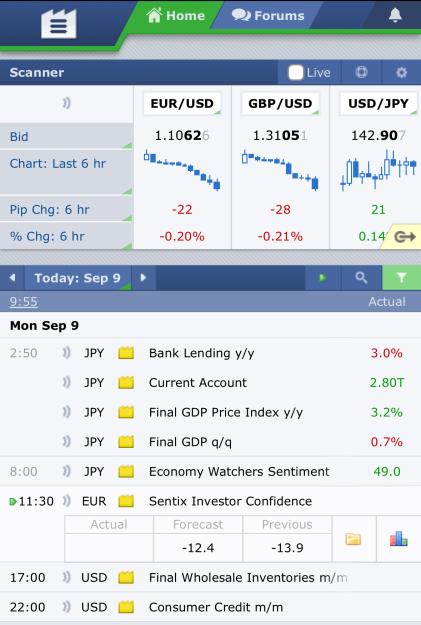Toggle the Scanner Live checkbox
This screenshot has height=625, width=421.
295,73
